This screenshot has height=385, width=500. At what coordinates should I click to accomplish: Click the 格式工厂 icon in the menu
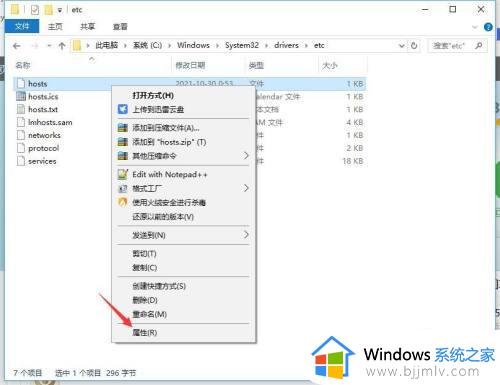[x=123, y=189]
